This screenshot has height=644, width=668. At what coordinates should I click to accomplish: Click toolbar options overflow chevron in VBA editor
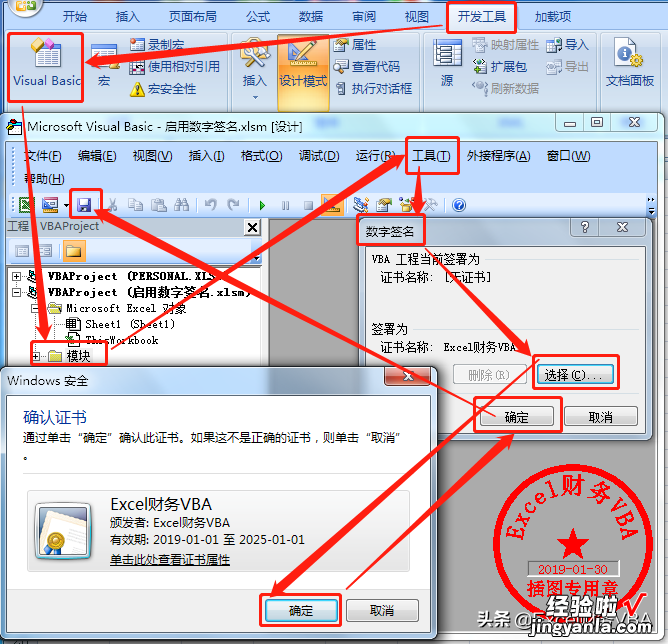[651, 205]
